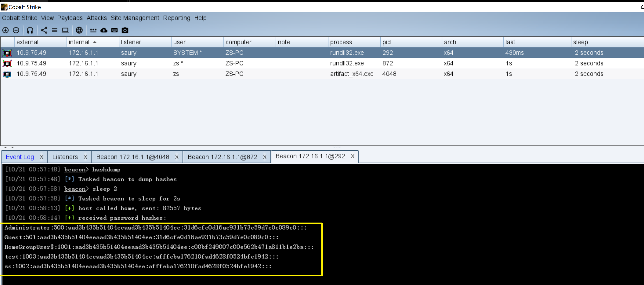Close the Listeners tab

coord(85,157)
